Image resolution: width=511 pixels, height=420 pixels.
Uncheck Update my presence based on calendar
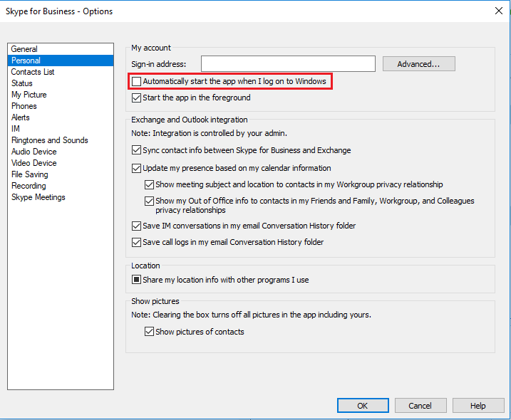pos(137,168)
